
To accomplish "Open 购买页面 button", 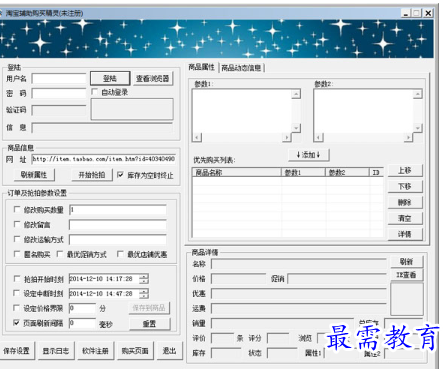I will pos(135,350).
